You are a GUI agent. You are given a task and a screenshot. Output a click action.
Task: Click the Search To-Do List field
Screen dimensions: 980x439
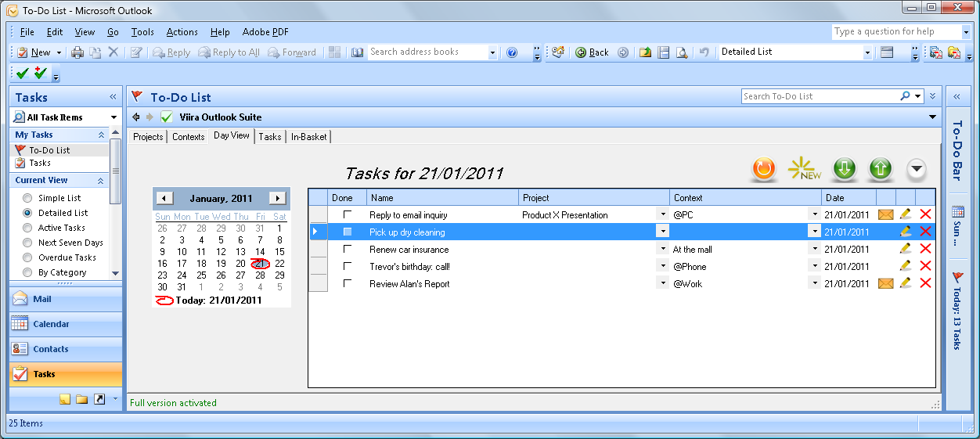pos(820,96)
